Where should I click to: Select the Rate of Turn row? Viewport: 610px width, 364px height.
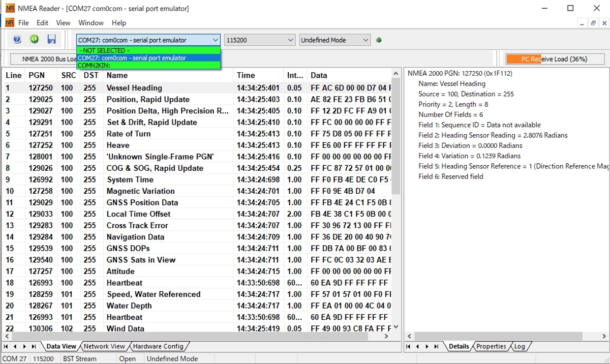point(197,134)
